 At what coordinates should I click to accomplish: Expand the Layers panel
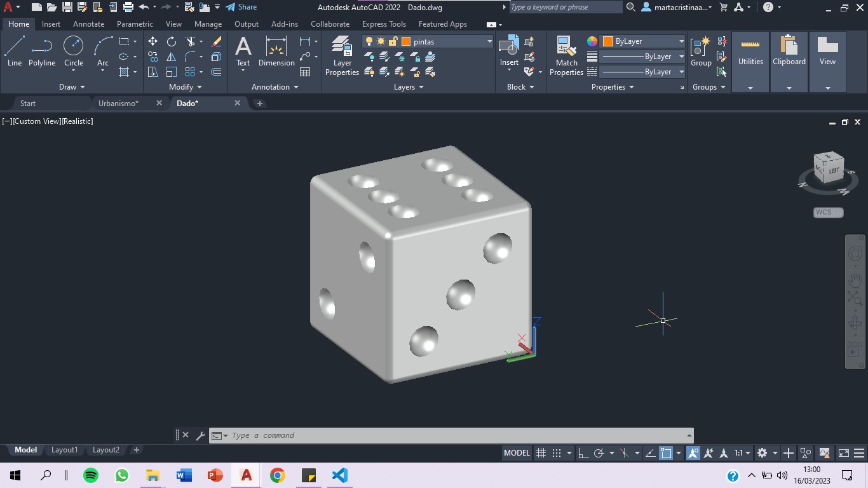pyautogui.click(x=409, y=87)
